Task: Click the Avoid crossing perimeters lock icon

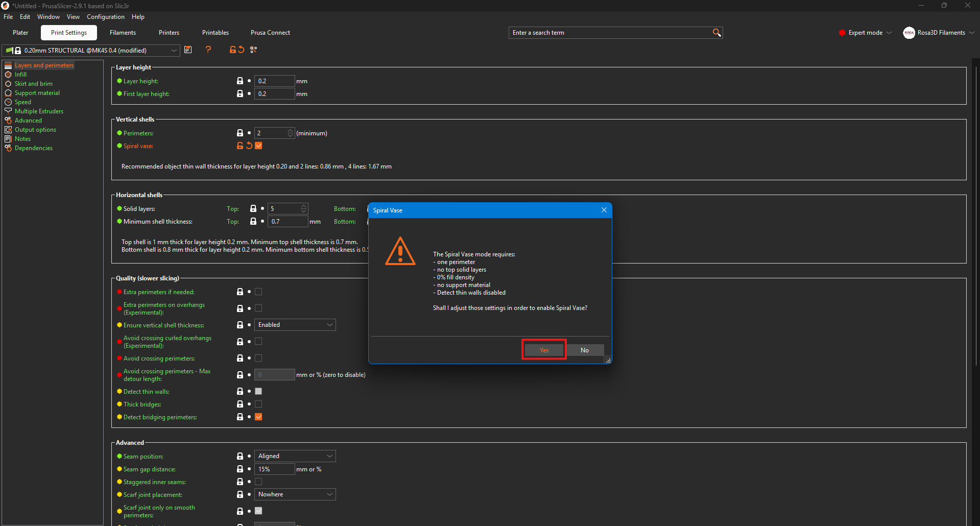Action: (x=240, y=358)
